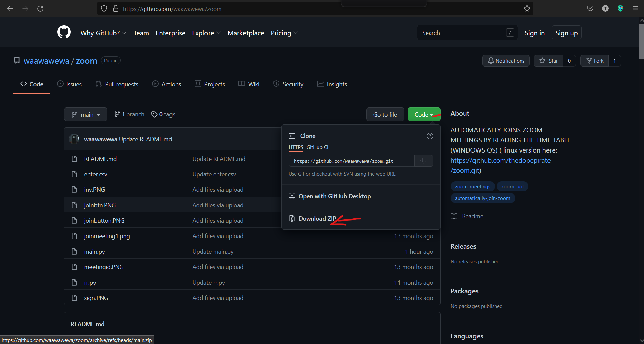Open the Pocket save icon in toolbar
Screen dimensions: 644x344
point(590,9)
